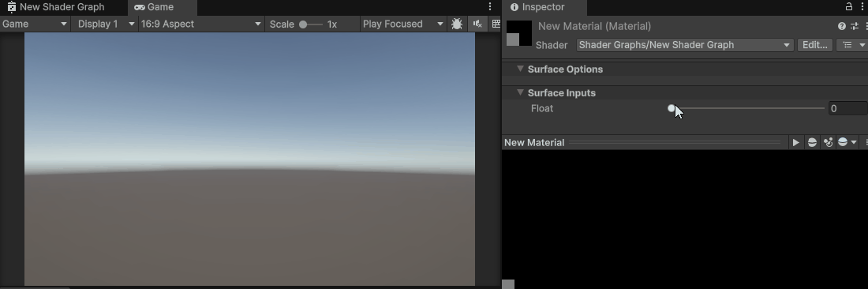The height and width of the screenshot is (289, 868).
Task: Open the material preset selector icon
Action: 855,26
